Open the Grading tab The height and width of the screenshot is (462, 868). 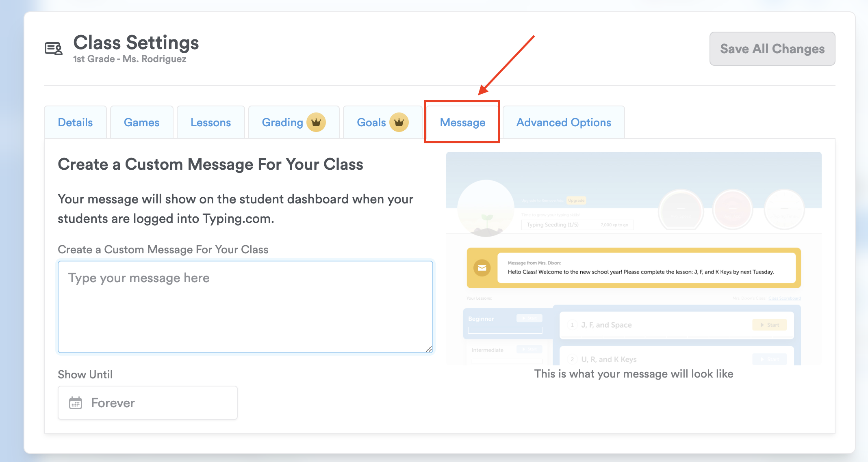coord(282,123)
